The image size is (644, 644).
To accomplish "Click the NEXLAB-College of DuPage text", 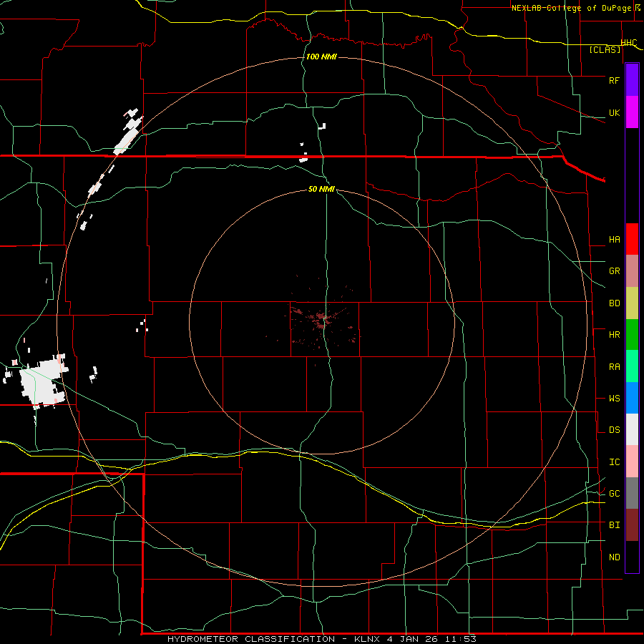I will click(x=571, y=8).
